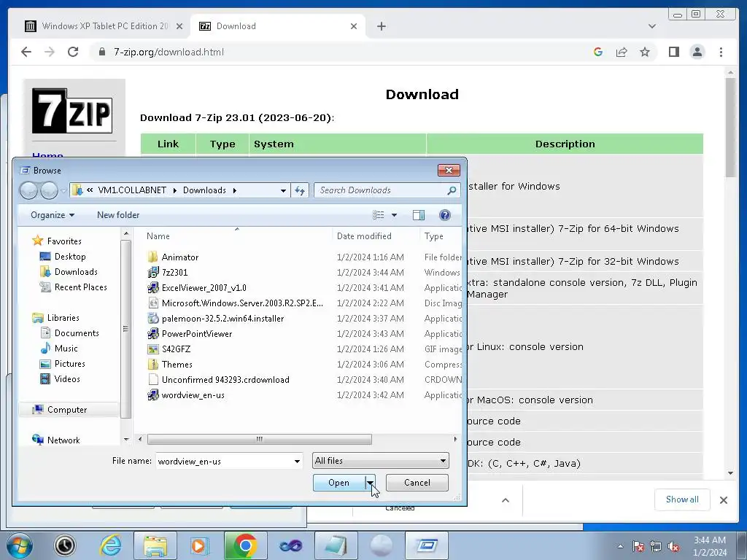This screenshot has width=747, height=560.
Task: Expand the address bar path dropdown
Action: coord(283,190)
